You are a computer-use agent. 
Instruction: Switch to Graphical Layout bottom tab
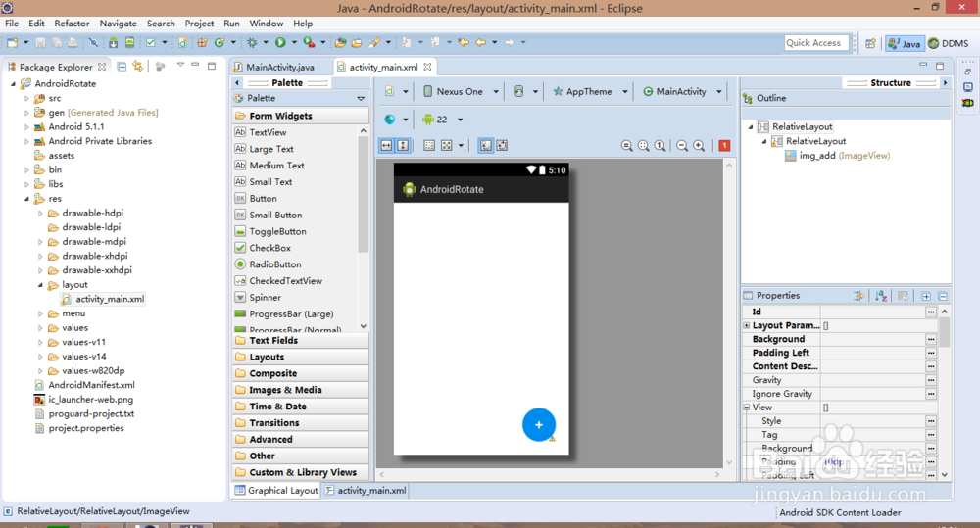276,491
